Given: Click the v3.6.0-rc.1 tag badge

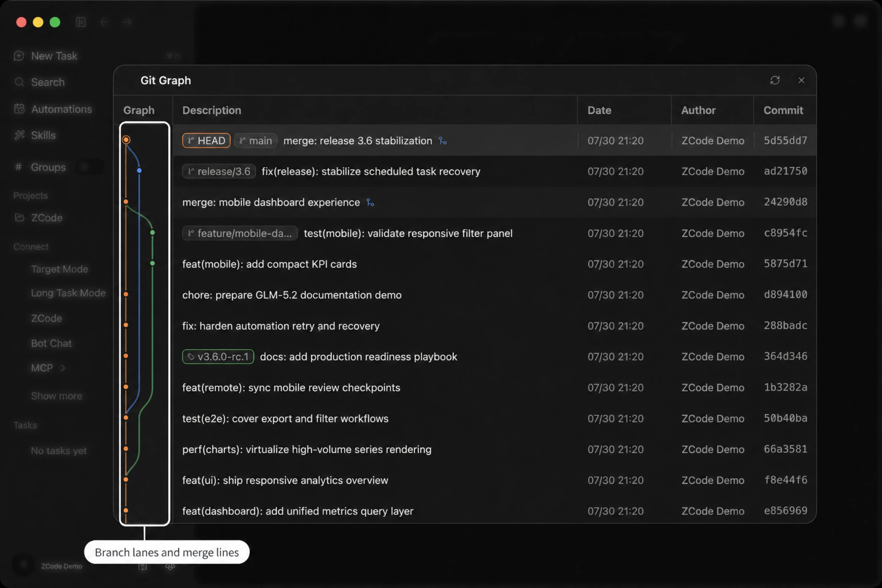Looking at the screenshot, I should click(218, 356).
